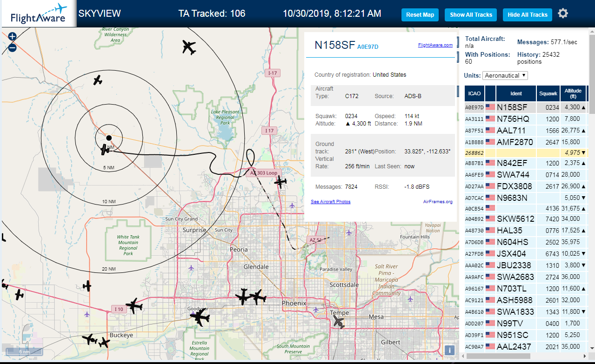Click the airport icon west of Buckeye road
Viewport: 595px width, 364px height.
pyautogui.click(x=87, y=314)
